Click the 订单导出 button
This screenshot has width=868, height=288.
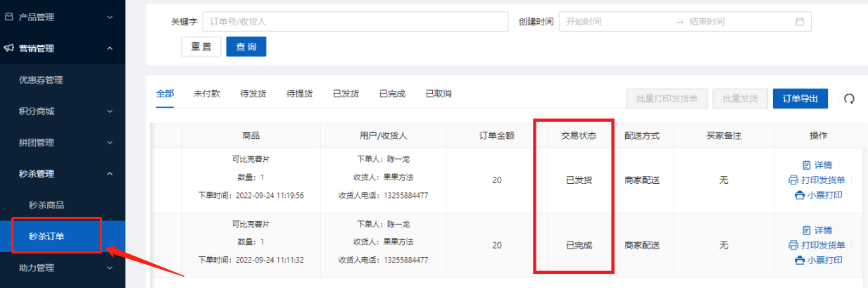point(800,99)
